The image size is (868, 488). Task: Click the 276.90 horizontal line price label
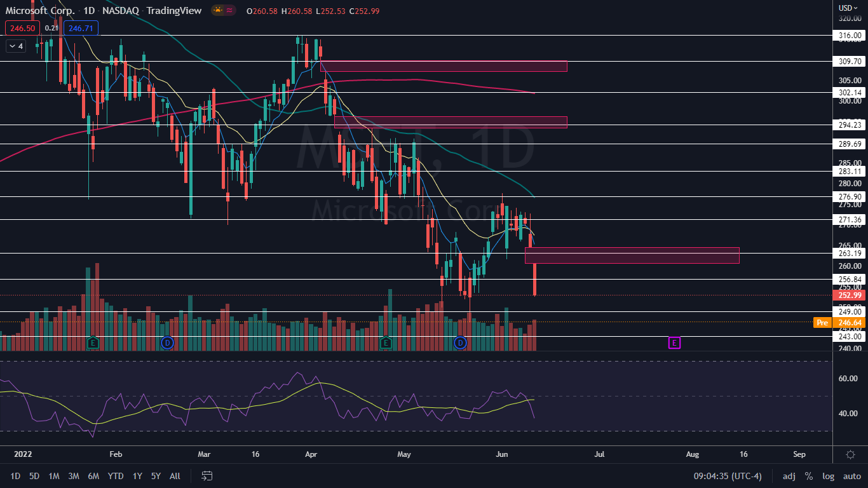click(x=850, y=197)
